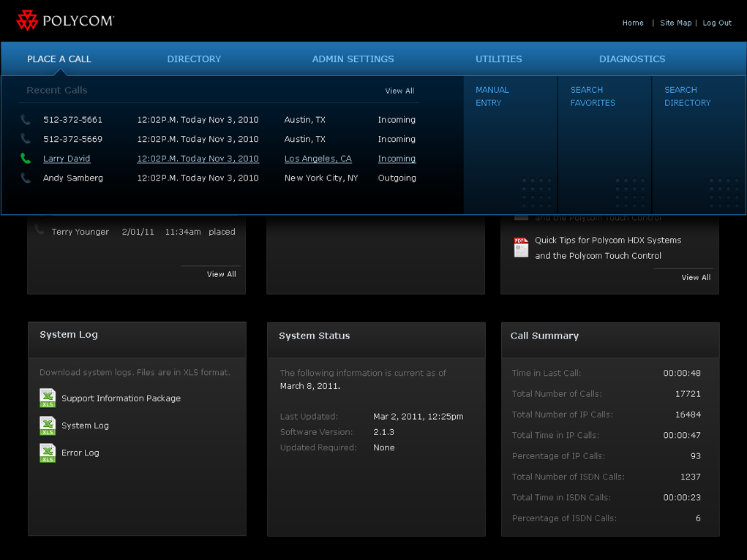The image size is (747, 560).
Task: Click Incoming link in Larry David row
Action: click(x=397, y=159)
